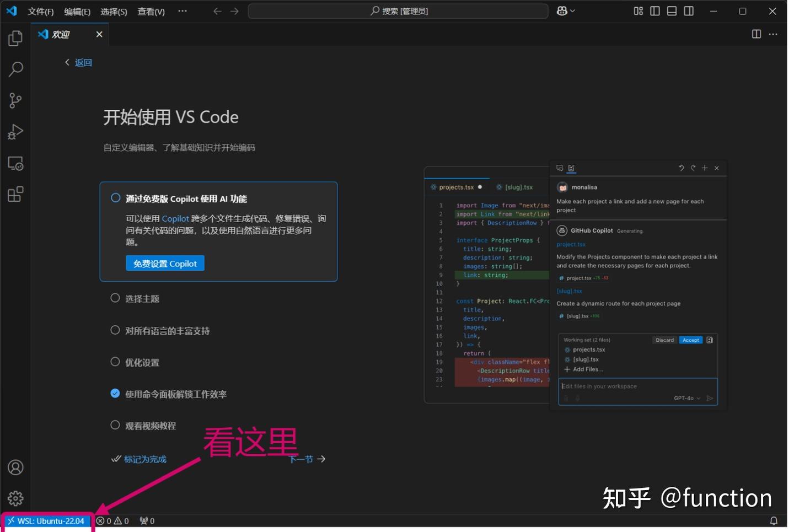
Task: Select the 选择主题 step radio button
Action: click(x=115, y=298)
